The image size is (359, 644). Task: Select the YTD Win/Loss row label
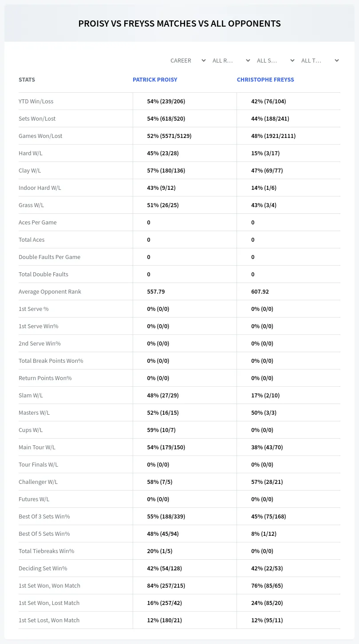pyautogui.click(x=36, y=101)
